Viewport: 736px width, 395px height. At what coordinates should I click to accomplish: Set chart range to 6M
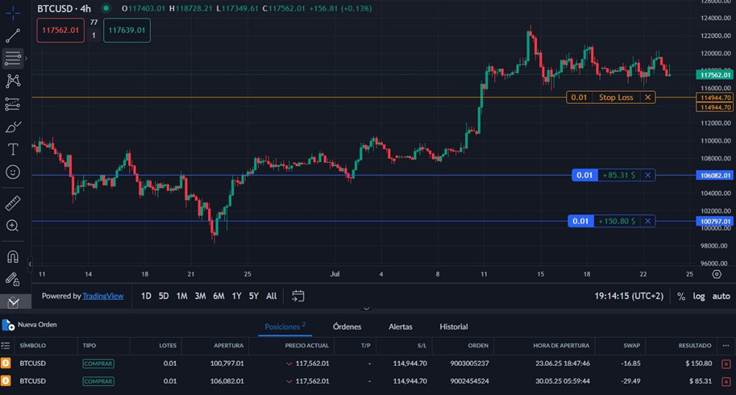point(218,296)
